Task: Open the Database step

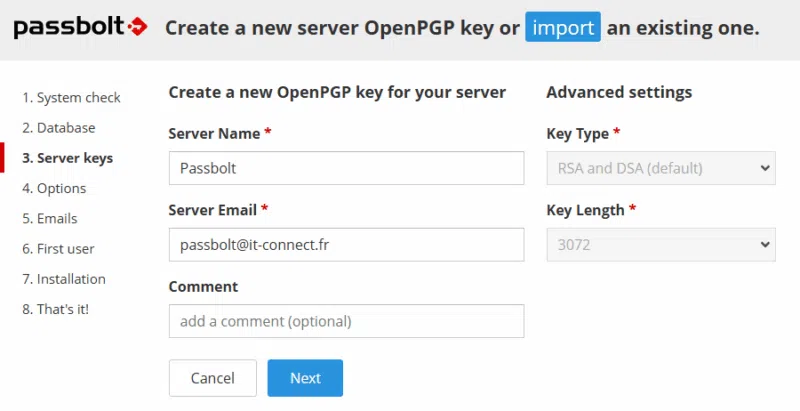Action: [59, 128]
